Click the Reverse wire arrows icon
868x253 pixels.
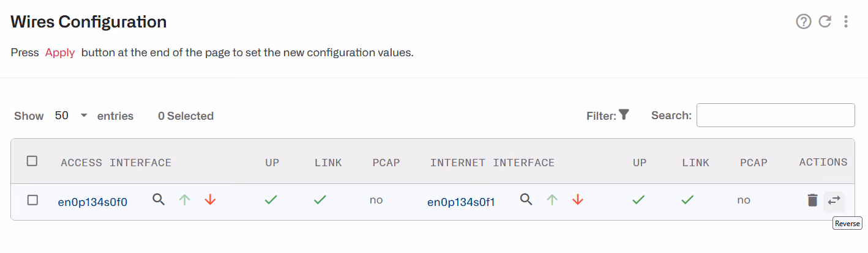pyautogui.click(x=834, y=200)
